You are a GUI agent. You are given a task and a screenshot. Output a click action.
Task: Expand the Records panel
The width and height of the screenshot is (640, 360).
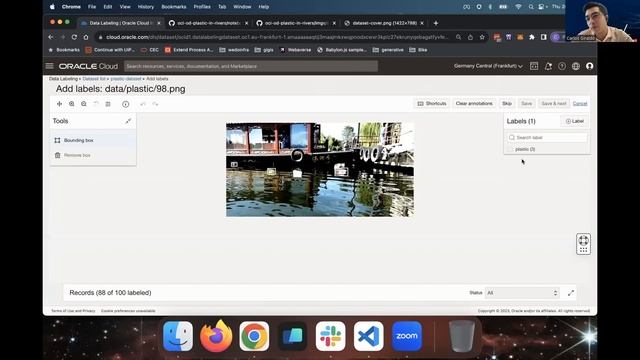(571, 293)
